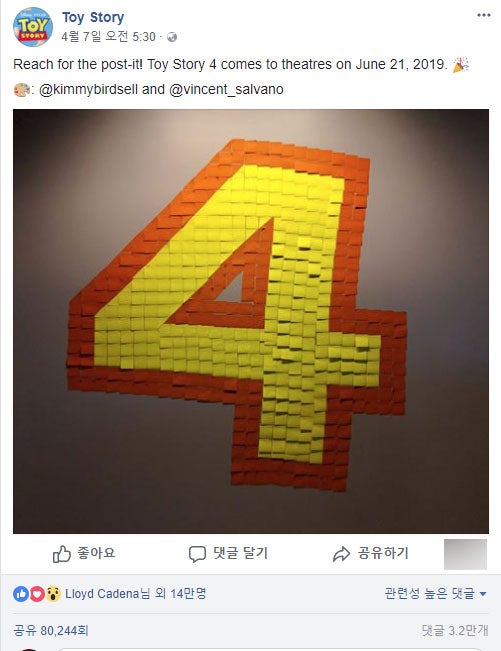Click the 댓글 달기 comment button
Screen dimensions: 501x651
click(228, 554)
